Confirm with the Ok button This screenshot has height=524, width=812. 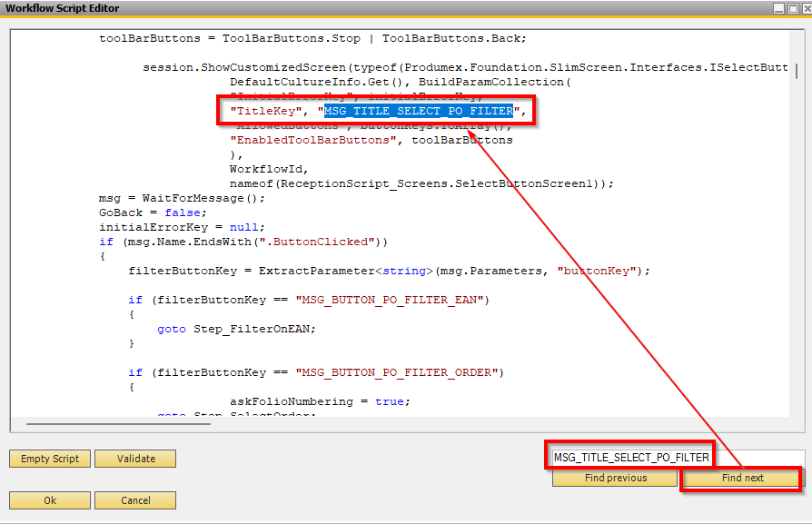pos(50,500)
